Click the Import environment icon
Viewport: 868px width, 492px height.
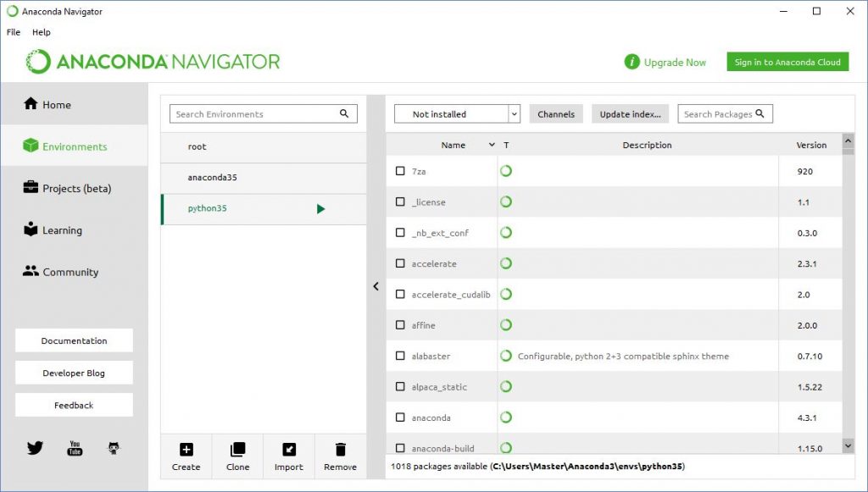click(x=289, y=450)
